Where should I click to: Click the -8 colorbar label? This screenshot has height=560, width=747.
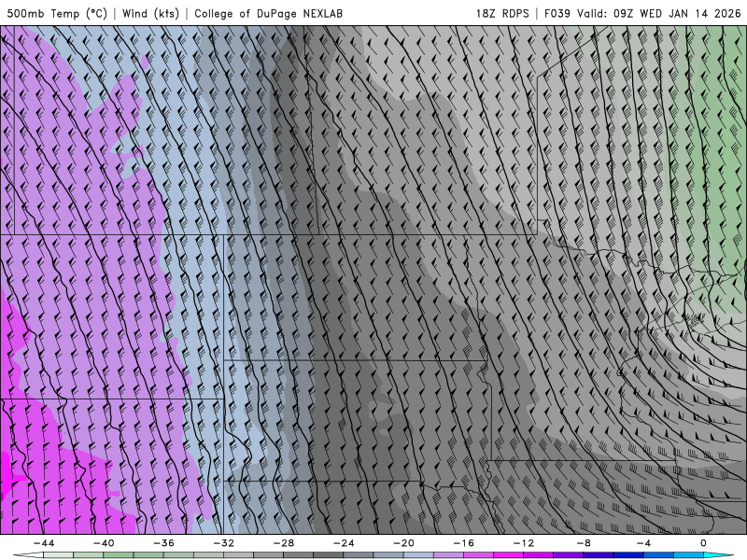click(x=585, y=543)
